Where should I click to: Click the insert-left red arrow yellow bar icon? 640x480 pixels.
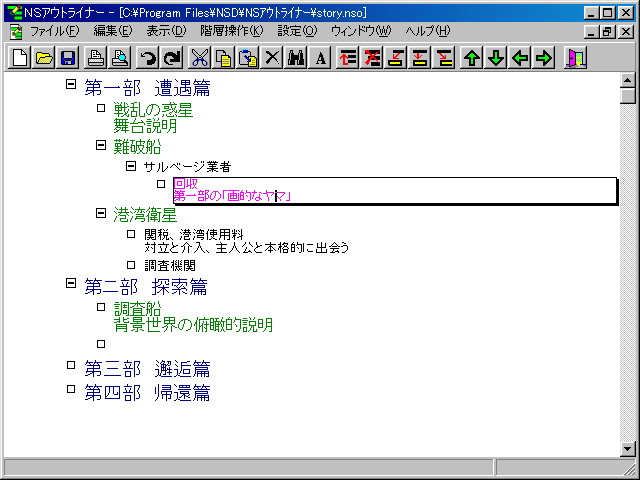[x=396, y=58]
